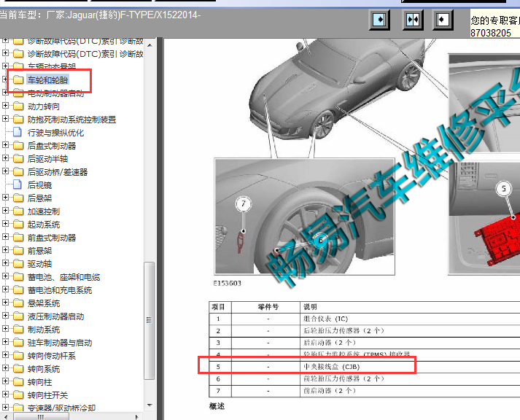Click the 组合仪表 (IC) table cell
This screenshot has height=420, width=520.
(326, 319)
